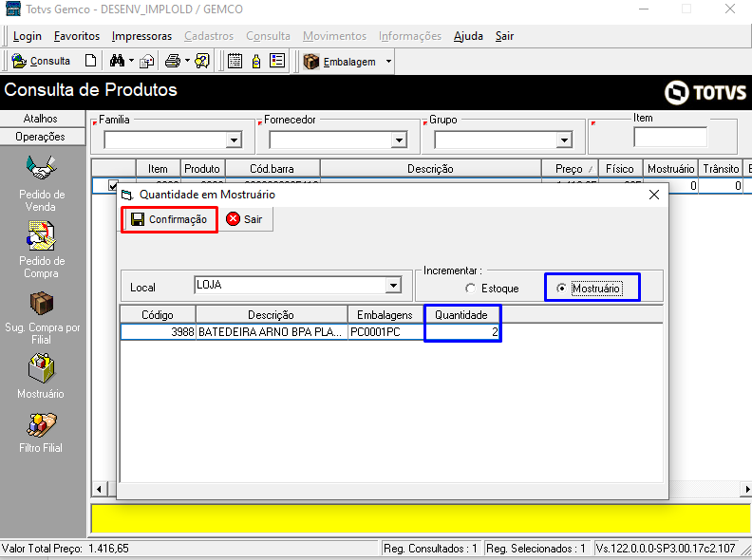Expand the Fornecedor combo box

pos(399,140)
